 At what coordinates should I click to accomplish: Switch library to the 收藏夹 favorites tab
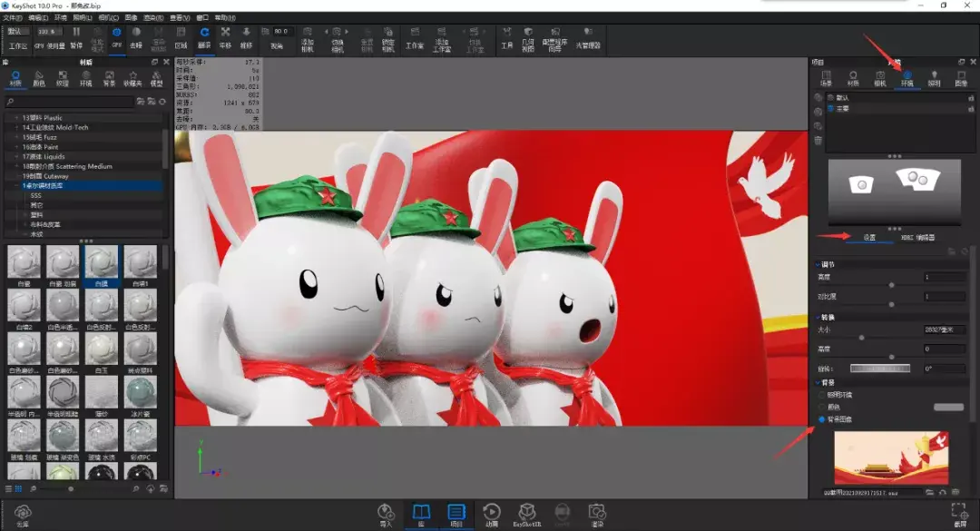click(132, 79)
